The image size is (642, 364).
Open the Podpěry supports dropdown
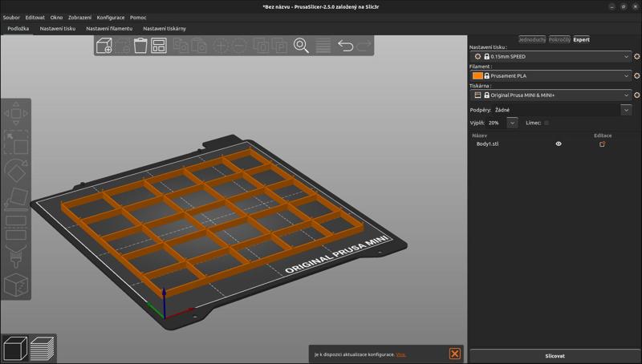626,110
